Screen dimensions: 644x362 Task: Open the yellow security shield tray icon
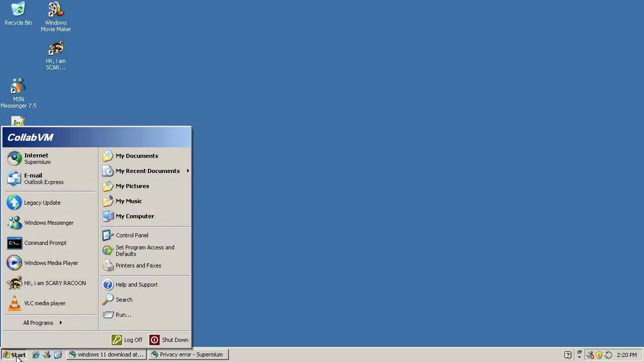click(599, 355)
